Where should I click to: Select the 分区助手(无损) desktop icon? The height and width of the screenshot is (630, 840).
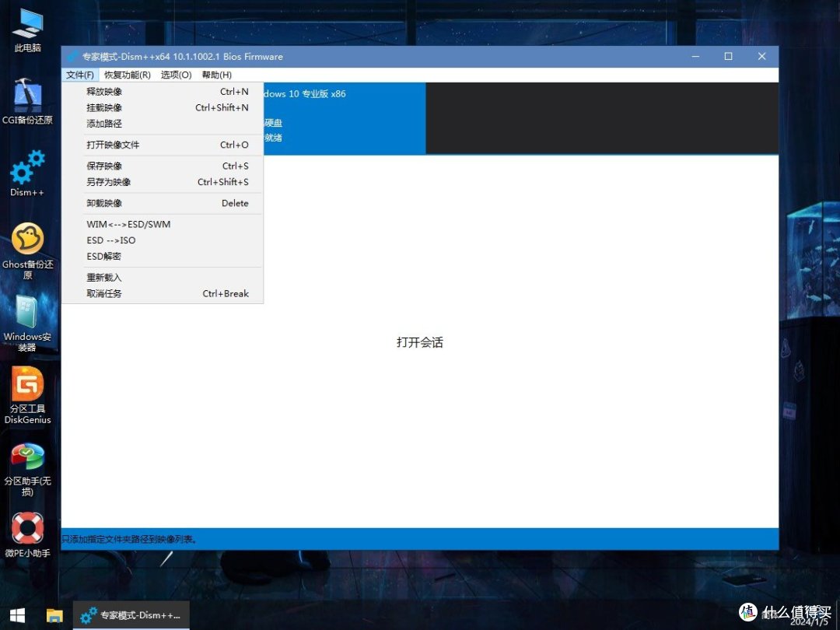tap(27, 470)
